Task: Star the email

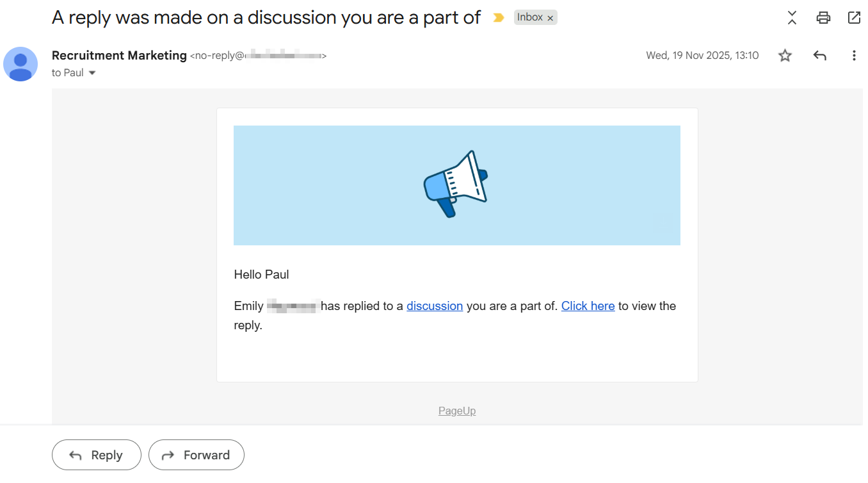Action: 785,55
